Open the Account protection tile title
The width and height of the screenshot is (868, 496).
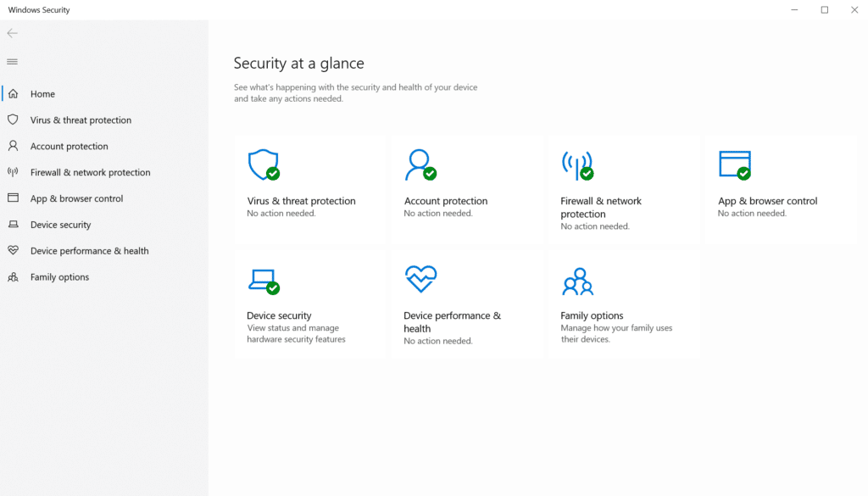pos(446,201)
